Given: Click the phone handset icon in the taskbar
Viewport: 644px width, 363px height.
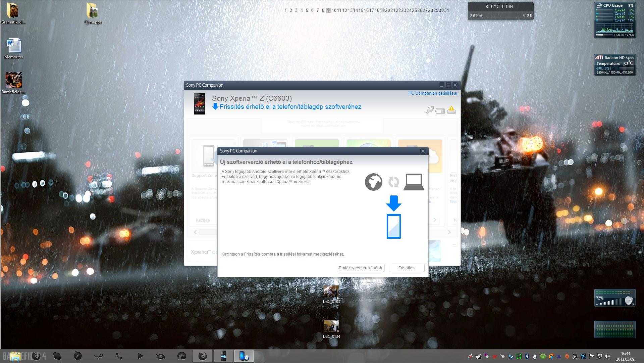Looking at the screenshot, I should pos(119,356).
